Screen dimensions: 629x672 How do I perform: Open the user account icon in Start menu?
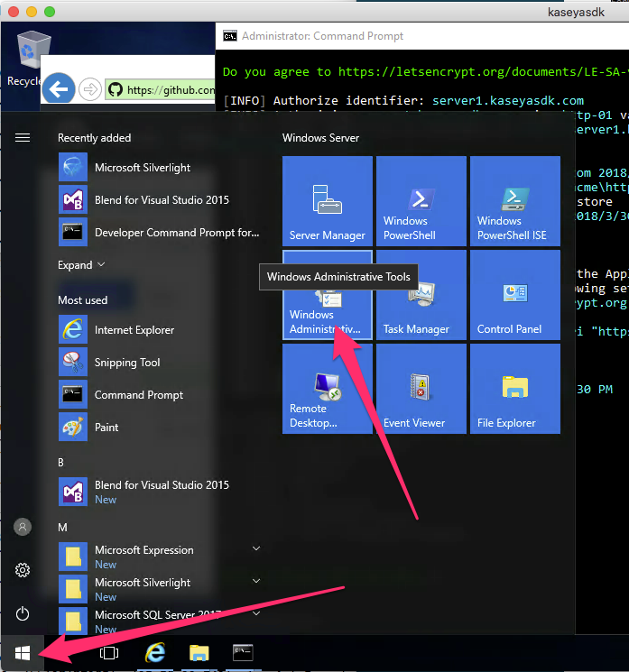[23, 527]
